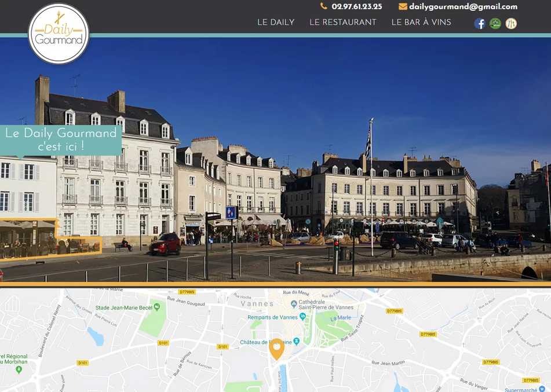Open the LE DAILY menu item
551x392 pixels.
coord(276,23)
